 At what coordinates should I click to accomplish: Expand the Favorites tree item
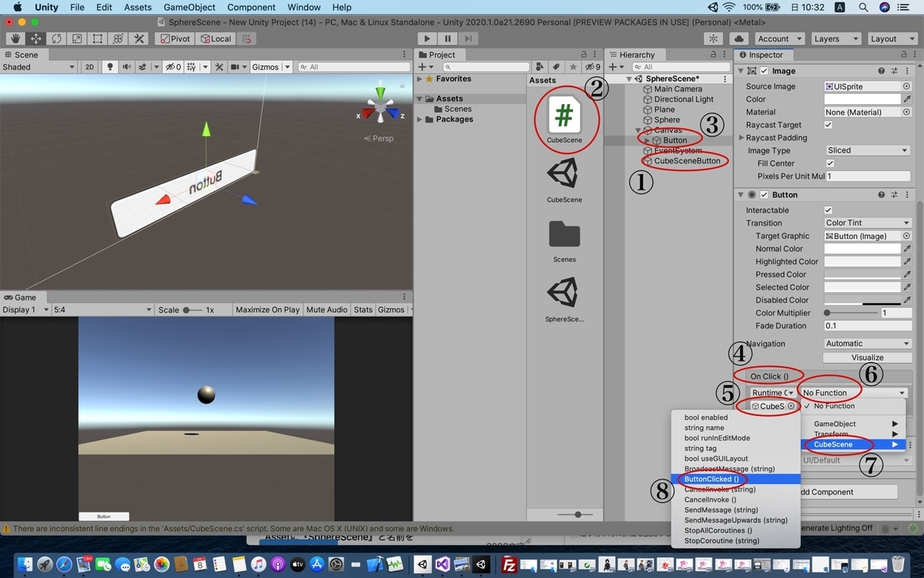tap(420, 79)
